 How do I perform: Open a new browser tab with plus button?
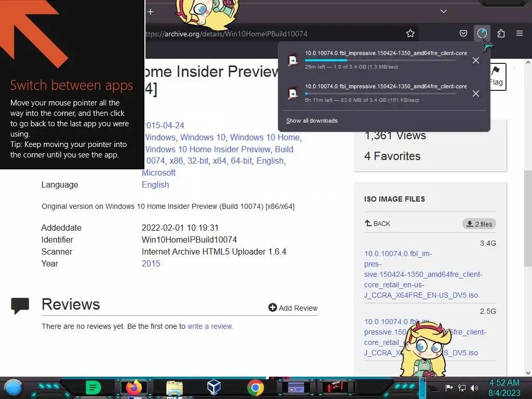click(x=151, y=12)
